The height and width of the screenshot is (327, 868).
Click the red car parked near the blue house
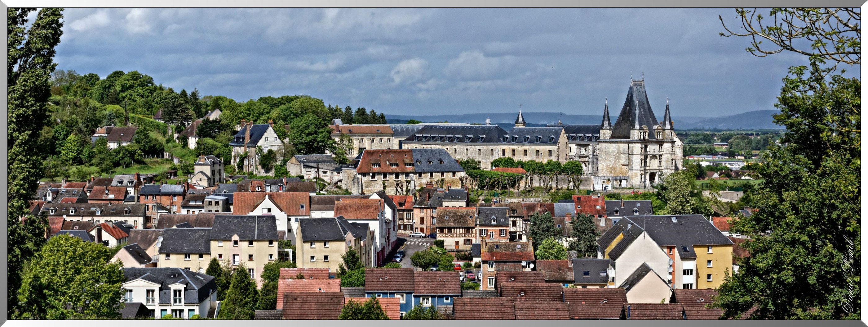(457, 267)
